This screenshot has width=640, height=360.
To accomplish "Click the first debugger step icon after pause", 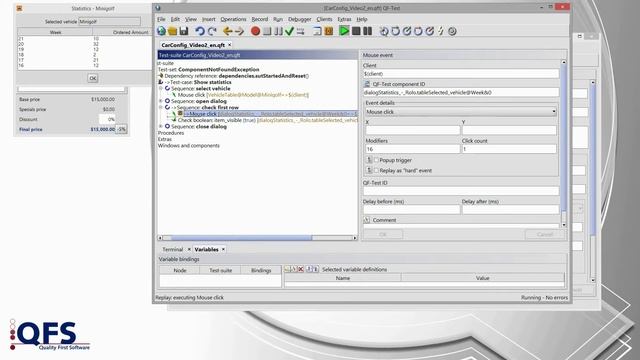I will [x=384, y=31].
